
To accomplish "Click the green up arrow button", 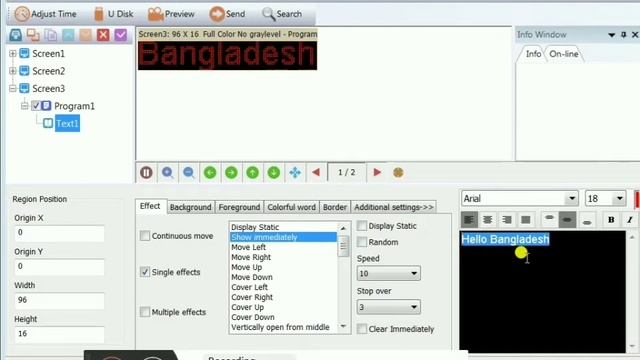I will coord(252,173).
